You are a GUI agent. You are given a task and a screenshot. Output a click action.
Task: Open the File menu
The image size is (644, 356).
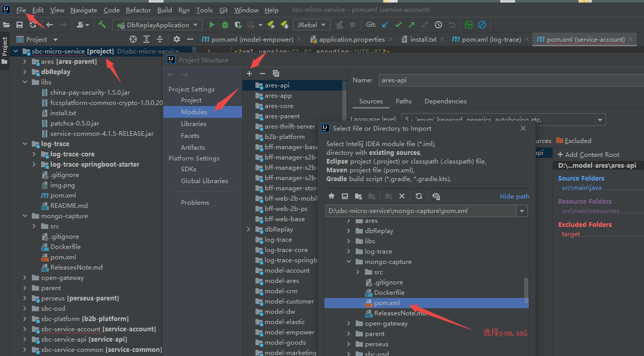(21, 10)
